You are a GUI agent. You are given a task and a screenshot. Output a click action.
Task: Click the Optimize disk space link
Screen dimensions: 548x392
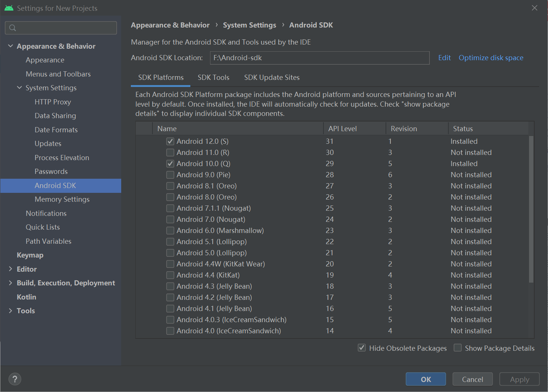[491, 58]
